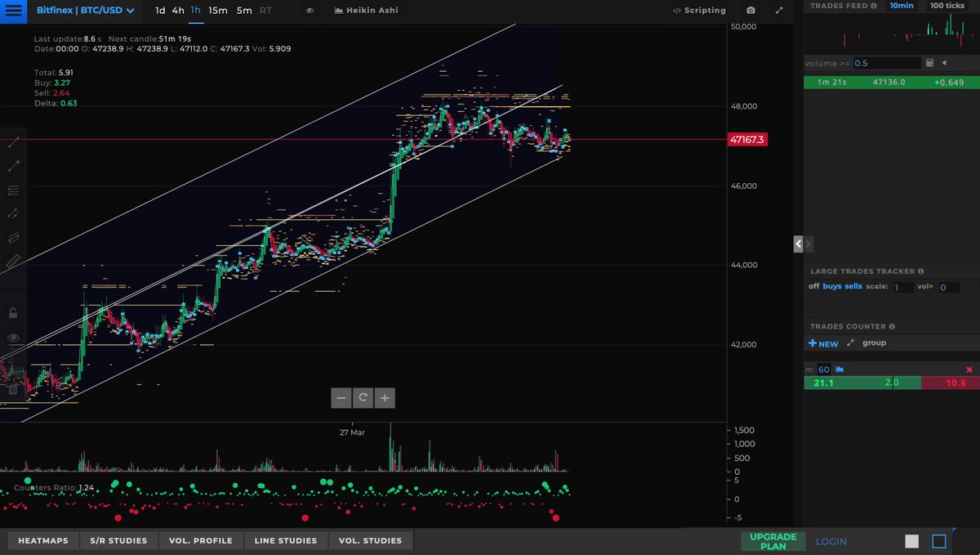
Task: Click the 47136.0 trade row
Action: (x=892, y=83)
